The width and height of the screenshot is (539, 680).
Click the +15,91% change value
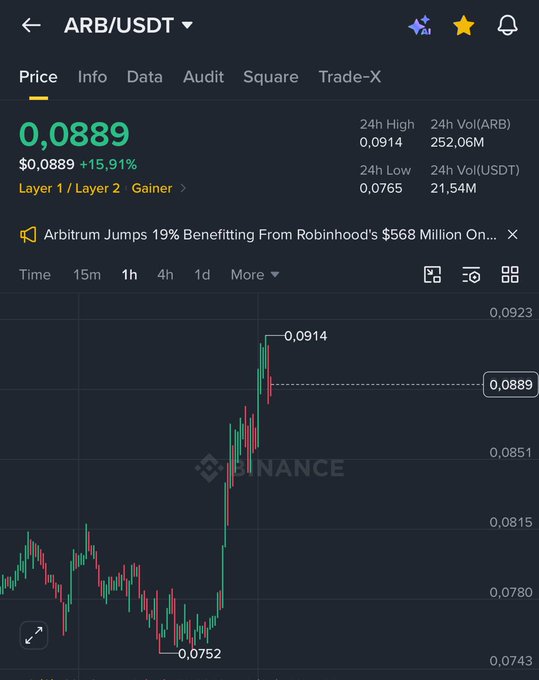[x=108, y=164]
